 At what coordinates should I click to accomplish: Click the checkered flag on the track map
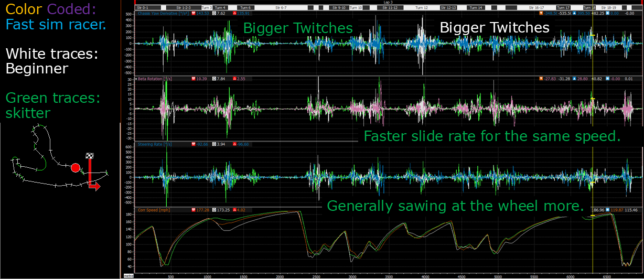tap(90, 156)
